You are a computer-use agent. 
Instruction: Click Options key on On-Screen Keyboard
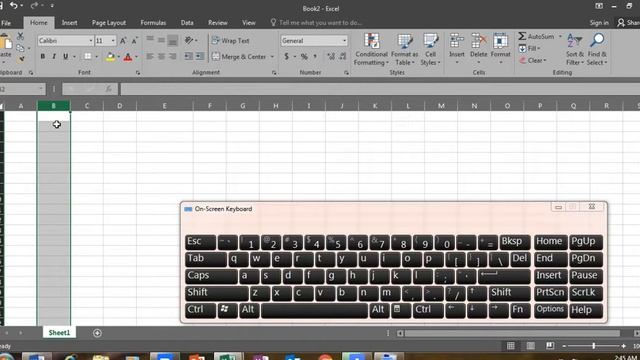pos(550,310)
